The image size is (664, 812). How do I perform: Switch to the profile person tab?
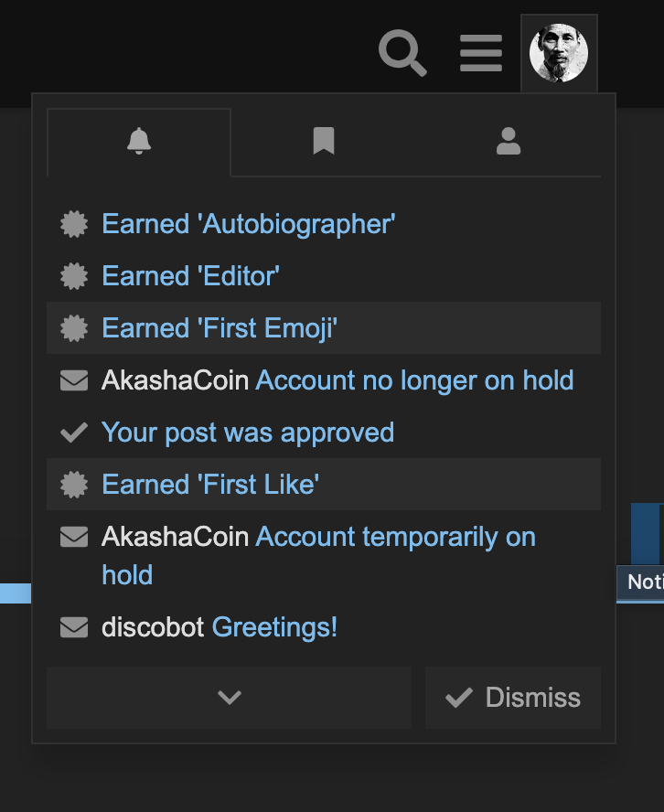coord(509,142)
